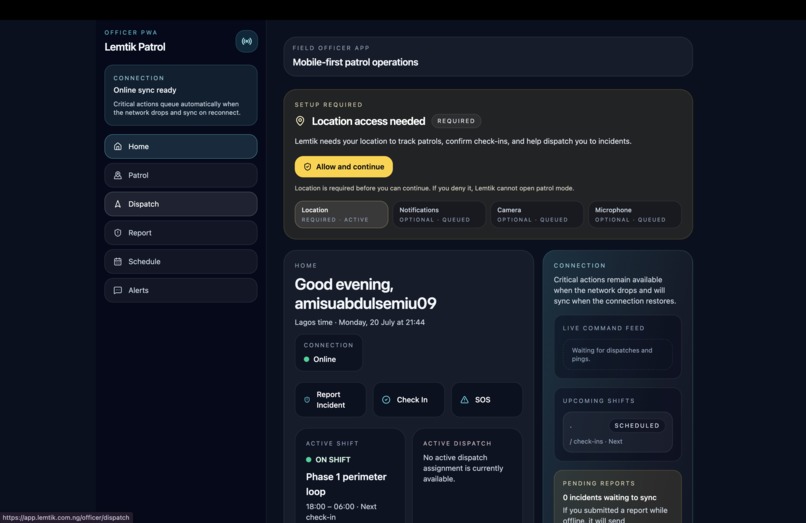Click the ACTIVE DISPATCH label

pyautogui.click(x=457, y=443)
